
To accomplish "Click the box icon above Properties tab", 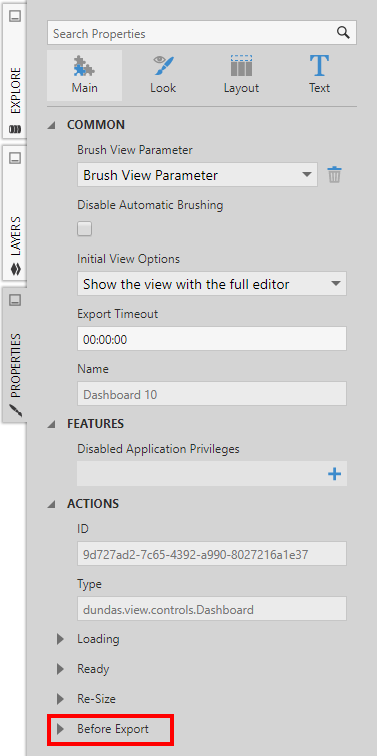I will (x=15, y=300).
